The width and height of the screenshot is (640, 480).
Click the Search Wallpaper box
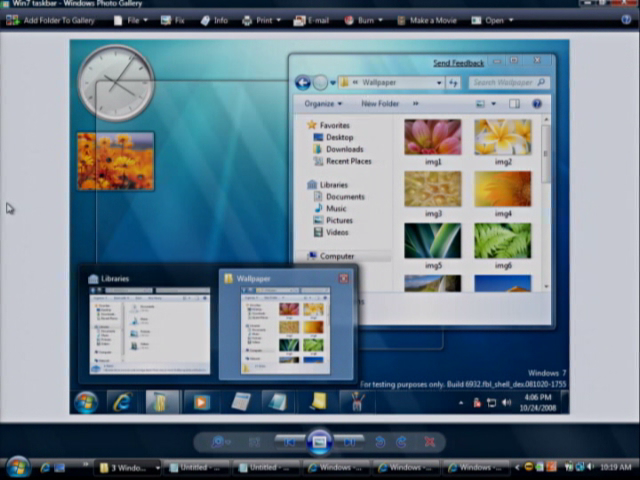pyautogui.click(x=509, y=82)
